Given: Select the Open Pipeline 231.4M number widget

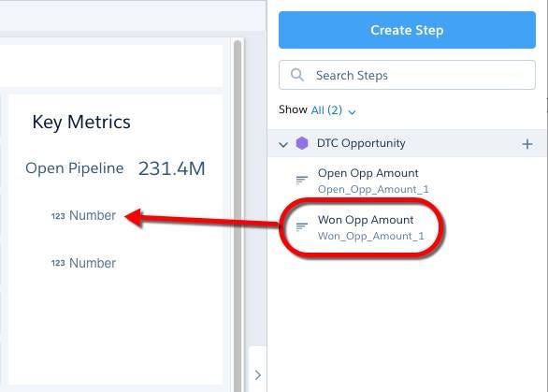Looking at the screenshot, I should (x=115, y=168).
